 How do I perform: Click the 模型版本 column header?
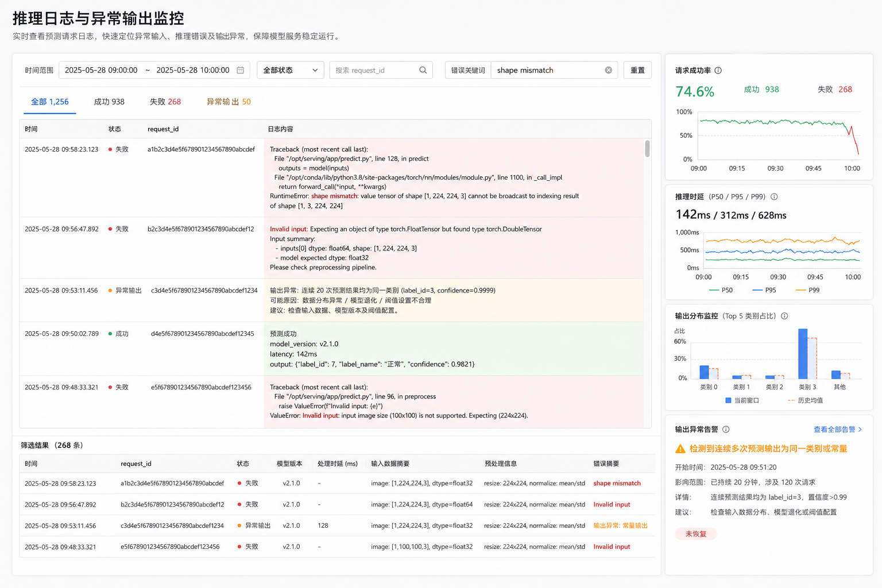289,464
